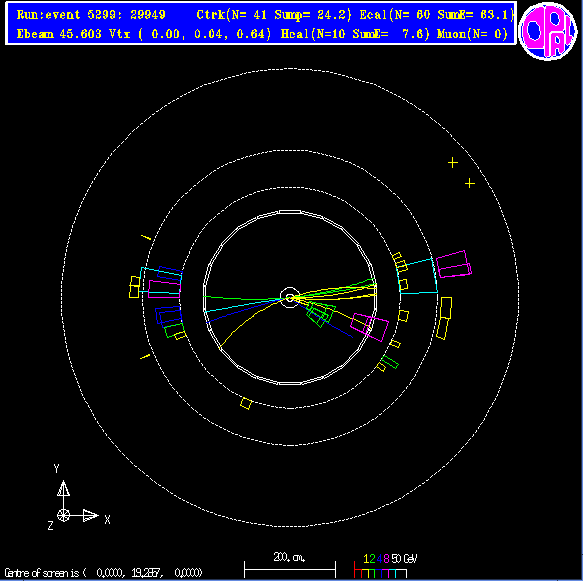Click the magenta calorimeter cluster inside tracker
583x581 pixels.
coord(370,327)
